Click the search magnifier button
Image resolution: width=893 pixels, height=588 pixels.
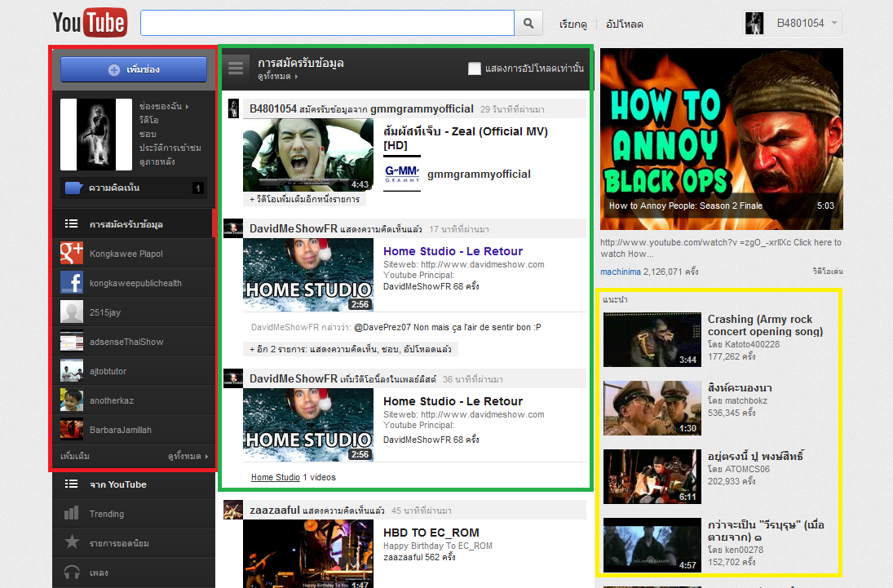pyautogui.click(x=528, y=24)
